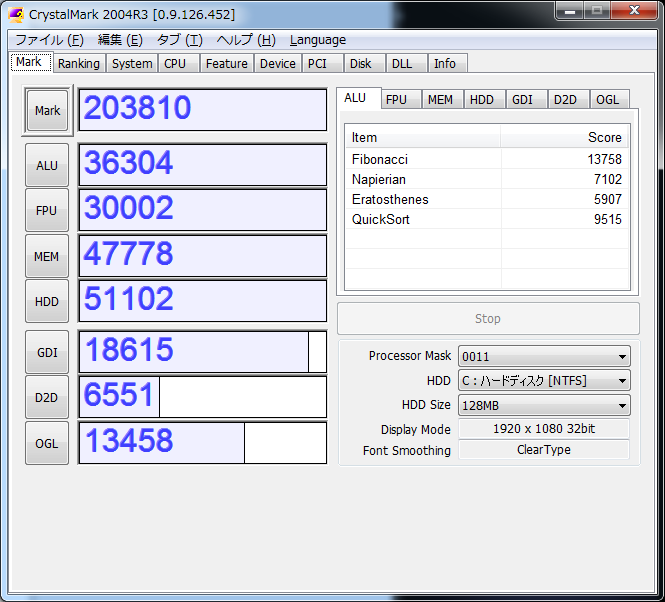
Task: Click the OGL progress bar showing 13458
Action: (203, 443)
